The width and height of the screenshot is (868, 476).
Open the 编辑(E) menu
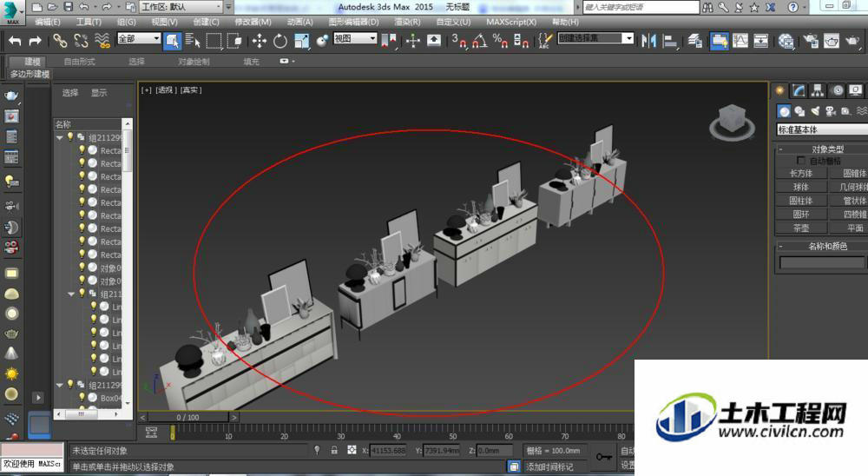click(x=48, y=22)
